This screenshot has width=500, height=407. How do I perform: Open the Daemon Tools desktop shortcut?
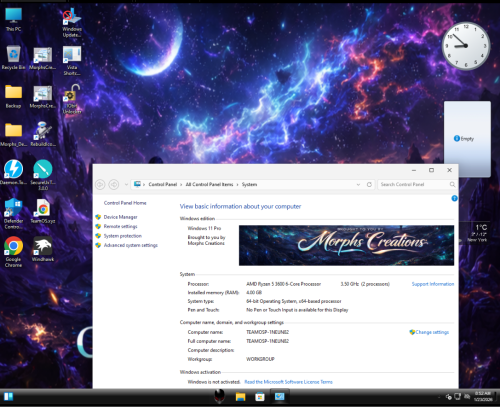tap(13, 172)
